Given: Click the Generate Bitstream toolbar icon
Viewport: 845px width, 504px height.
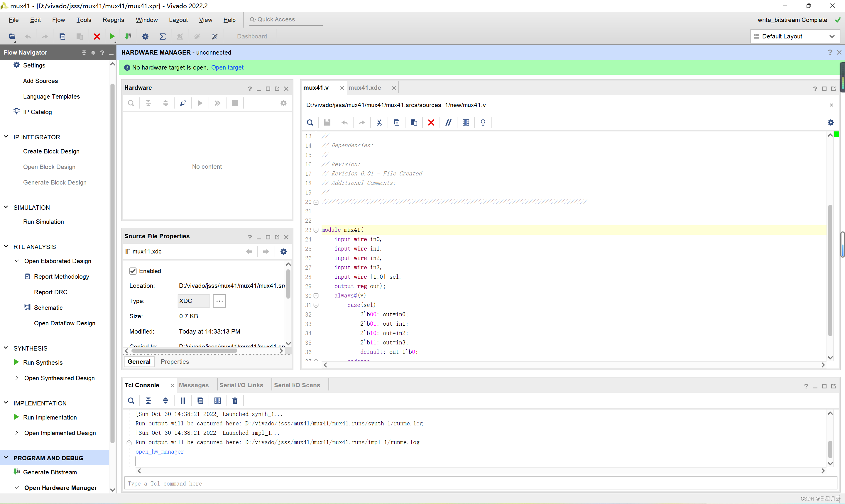Looking at the screenshot, I should (x=129, y=36).
